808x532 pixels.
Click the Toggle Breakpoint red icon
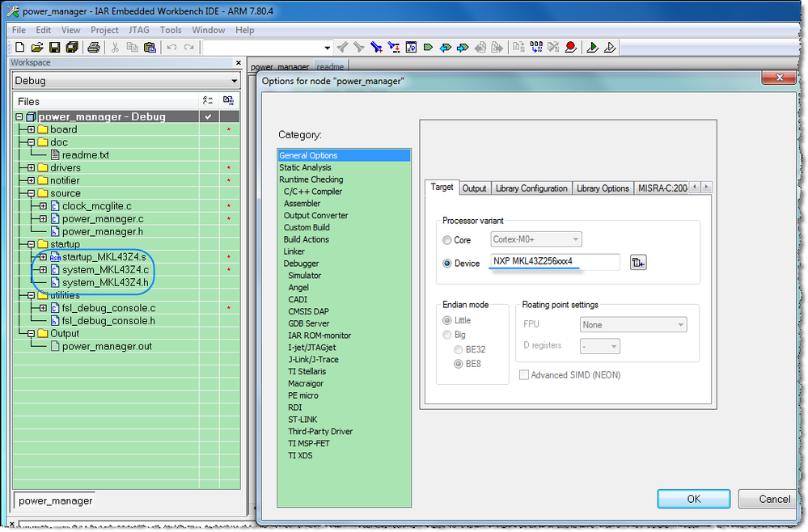point(570,48)
